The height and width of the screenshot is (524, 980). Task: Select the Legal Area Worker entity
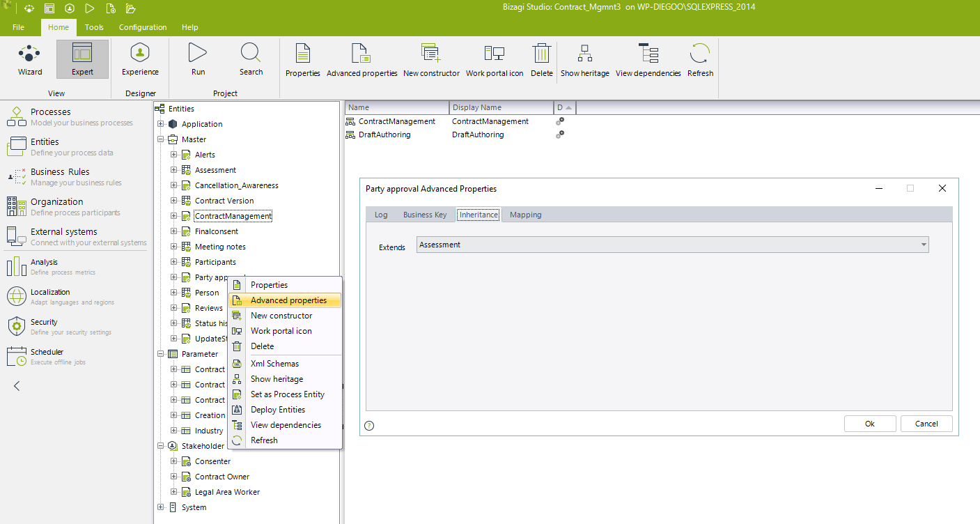click(227, 492)
